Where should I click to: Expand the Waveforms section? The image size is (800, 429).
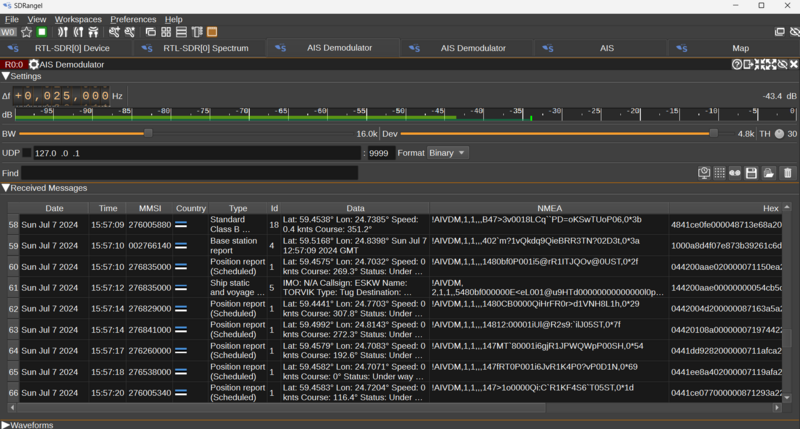coord(6,424)
